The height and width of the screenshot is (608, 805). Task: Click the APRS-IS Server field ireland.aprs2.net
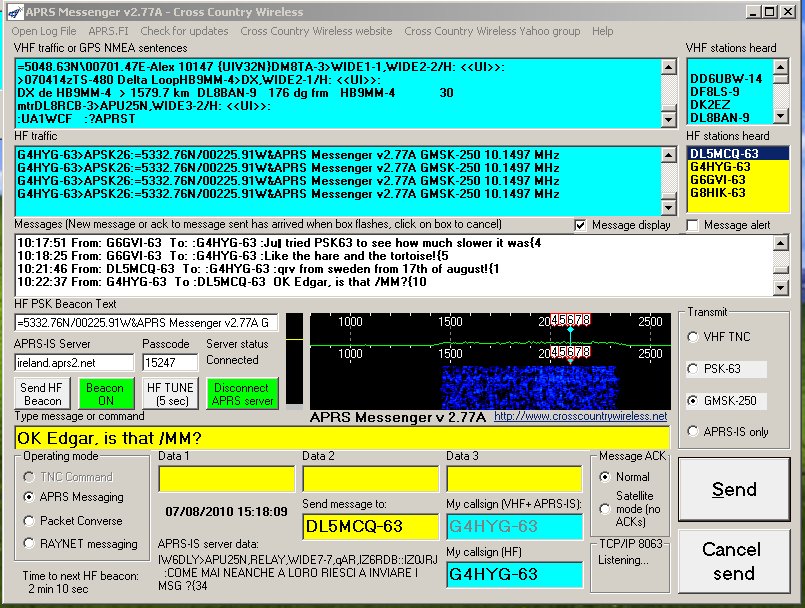tap(74, 363)
